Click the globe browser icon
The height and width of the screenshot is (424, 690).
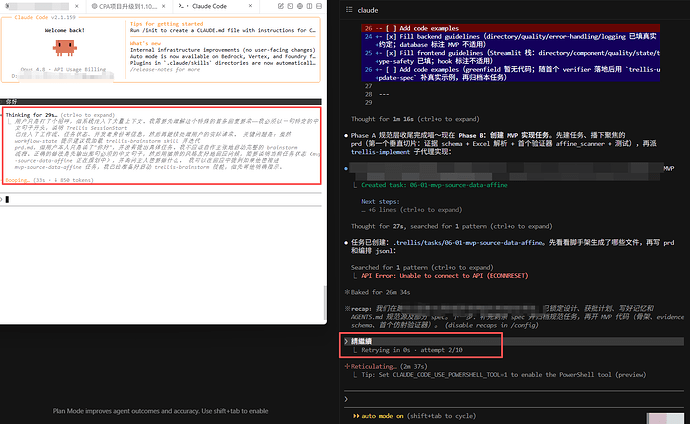(300, 6)
